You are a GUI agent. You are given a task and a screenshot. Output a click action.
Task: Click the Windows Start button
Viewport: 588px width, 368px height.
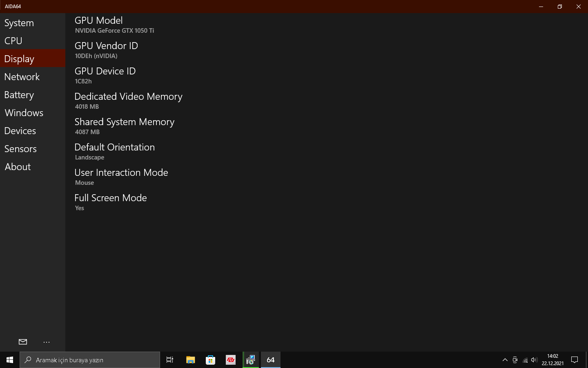click(10, 360)
